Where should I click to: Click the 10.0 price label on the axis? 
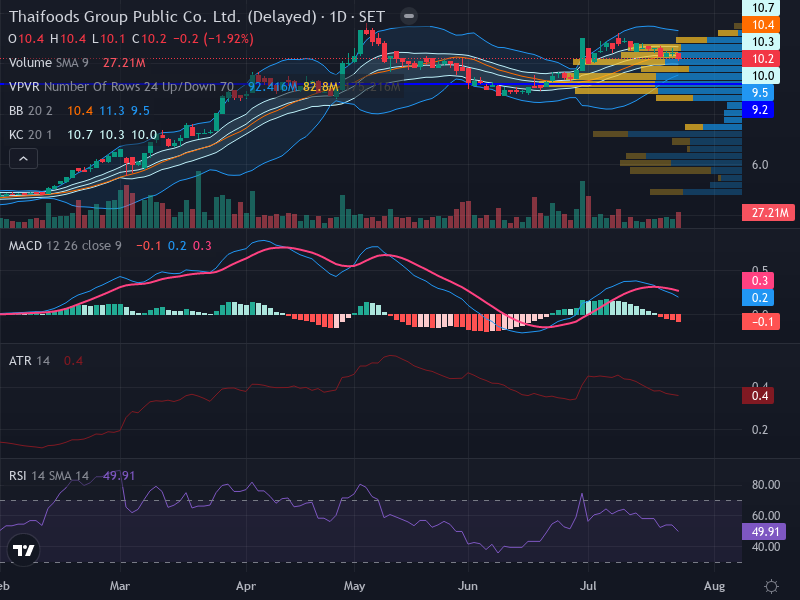(761, 76)
